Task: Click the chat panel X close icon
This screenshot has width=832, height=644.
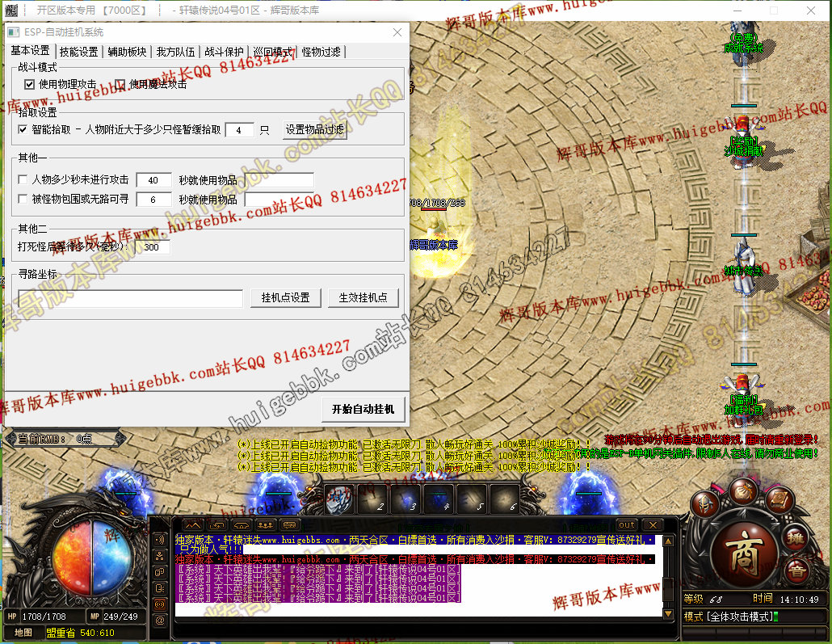Action: point(653,525)
